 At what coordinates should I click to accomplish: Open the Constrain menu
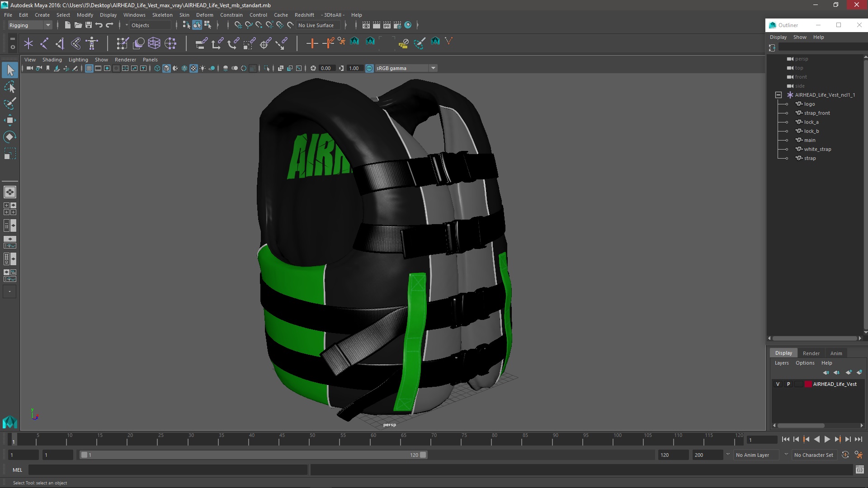pos(231,15)
